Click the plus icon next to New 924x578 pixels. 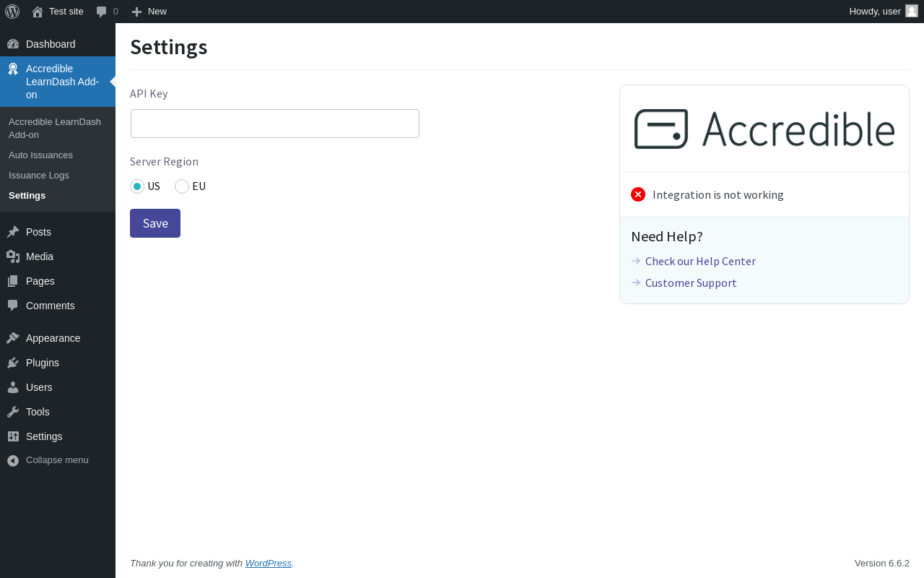point(136,12)
